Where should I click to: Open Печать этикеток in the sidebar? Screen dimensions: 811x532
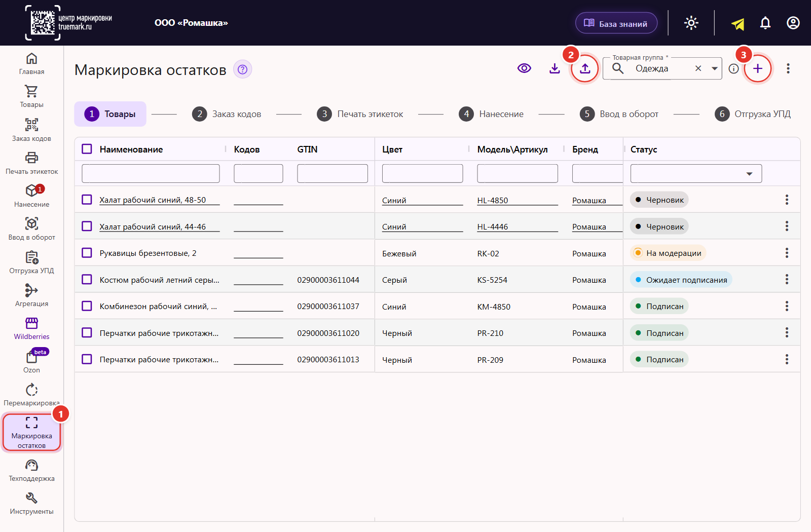31,163
